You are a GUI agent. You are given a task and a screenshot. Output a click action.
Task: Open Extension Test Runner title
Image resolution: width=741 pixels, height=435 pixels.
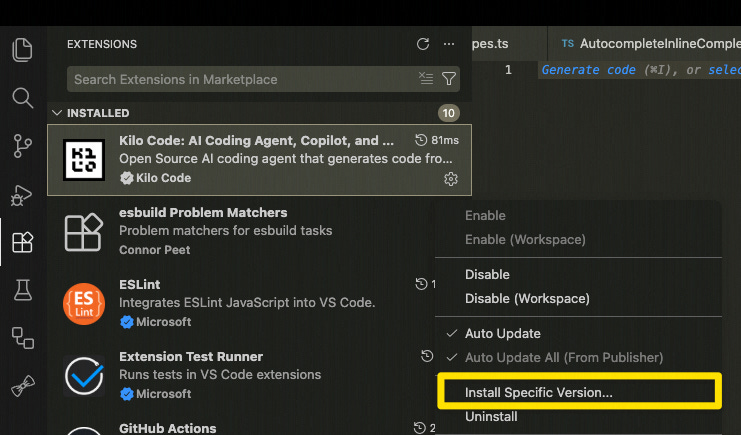click(191, 357)
